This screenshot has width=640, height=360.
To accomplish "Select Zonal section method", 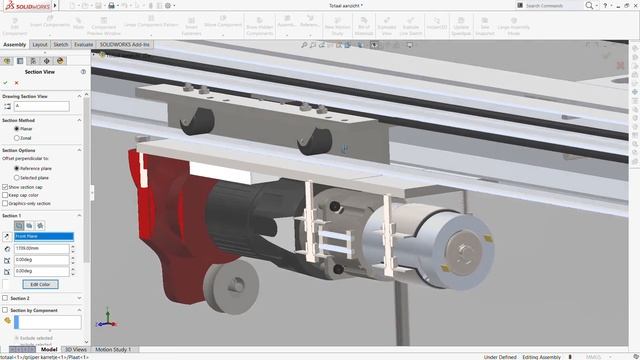I will 17,138.
